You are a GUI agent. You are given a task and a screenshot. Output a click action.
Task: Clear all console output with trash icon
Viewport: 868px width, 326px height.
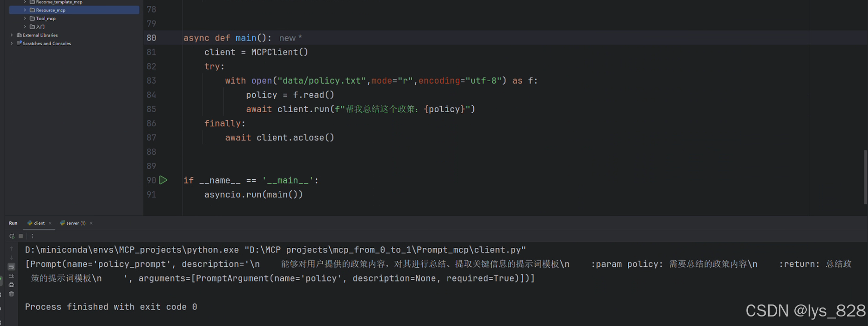pos(12,294)
